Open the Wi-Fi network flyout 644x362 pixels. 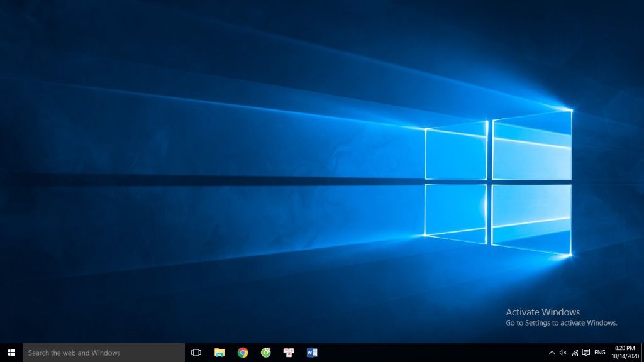[x=575, y=353]
